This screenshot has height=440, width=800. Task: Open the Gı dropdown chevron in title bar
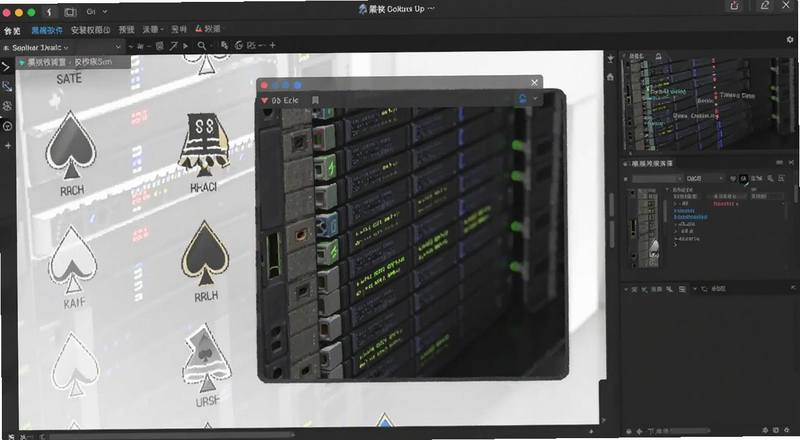105,11
